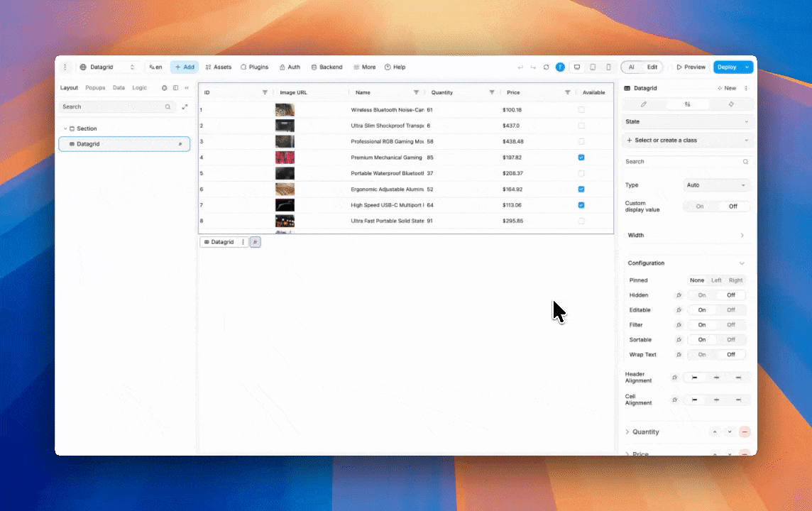Open the Plugins menu
Screen dimensions: 812x511
click(254, 67)
